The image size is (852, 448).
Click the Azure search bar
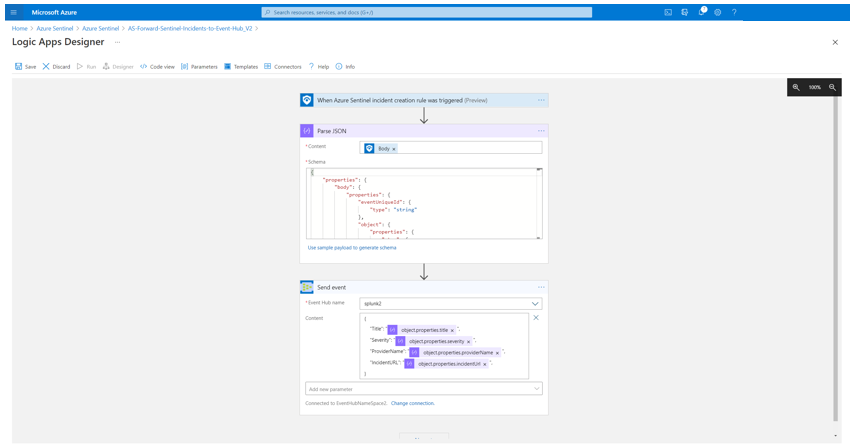(x=426, y=12)
